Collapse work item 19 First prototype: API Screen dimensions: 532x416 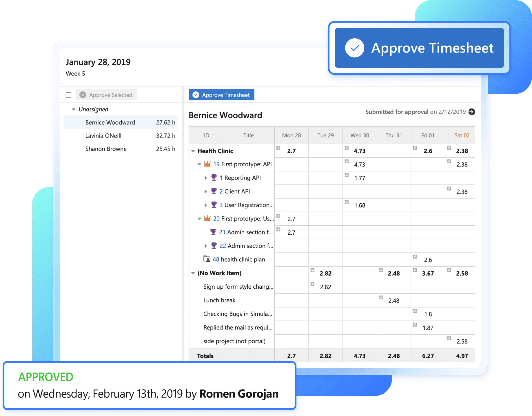point(199,164)
